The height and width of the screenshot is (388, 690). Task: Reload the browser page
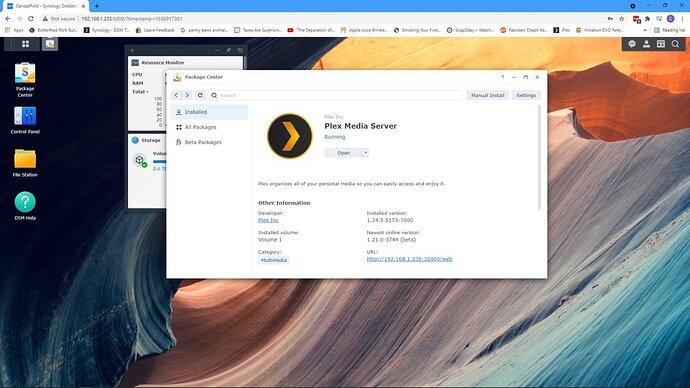coord(30,18)
